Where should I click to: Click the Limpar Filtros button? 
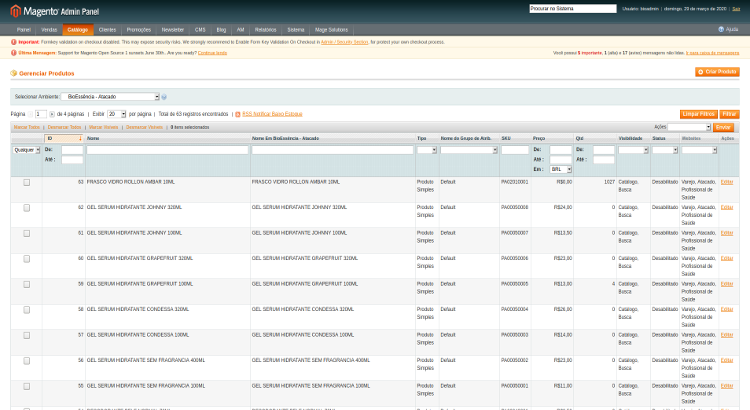click(698, 114)
